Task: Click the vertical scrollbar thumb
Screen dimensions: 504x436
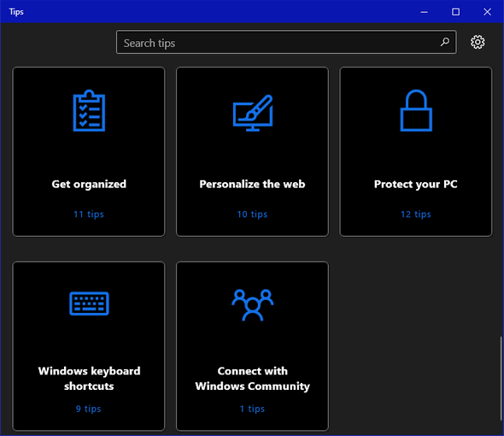Action: 501,379
